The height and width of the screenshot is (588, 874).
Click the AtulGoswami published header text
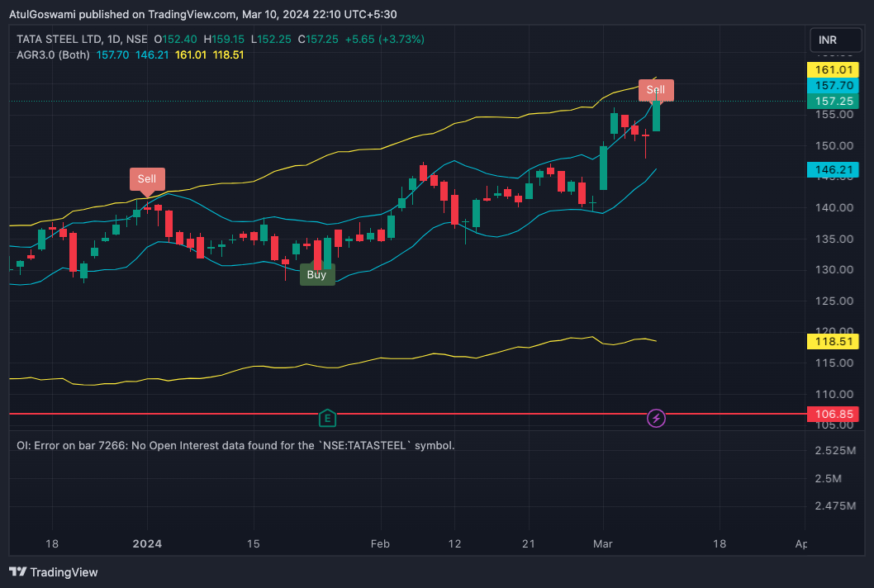203,14
